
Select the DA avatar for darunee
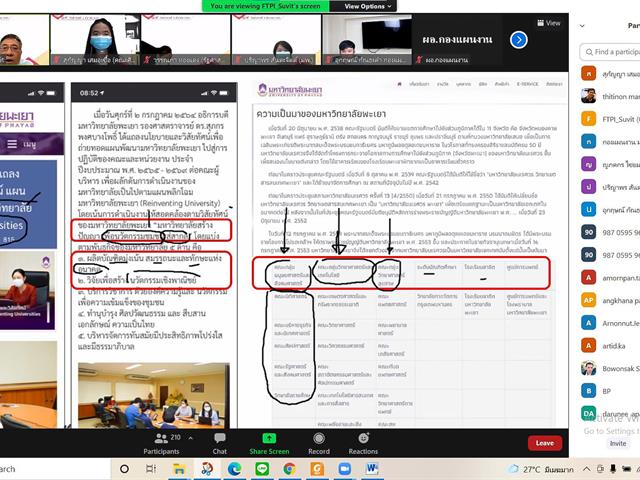pos(588,413)
